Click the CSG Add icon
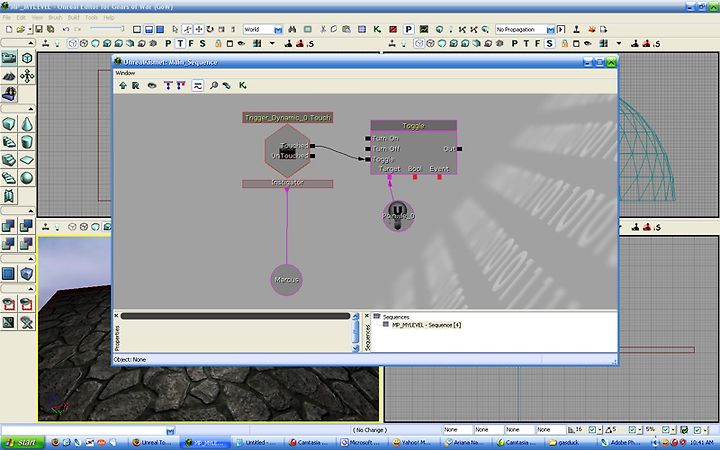The width and height of the screenshot is (720, 450). 9,225
